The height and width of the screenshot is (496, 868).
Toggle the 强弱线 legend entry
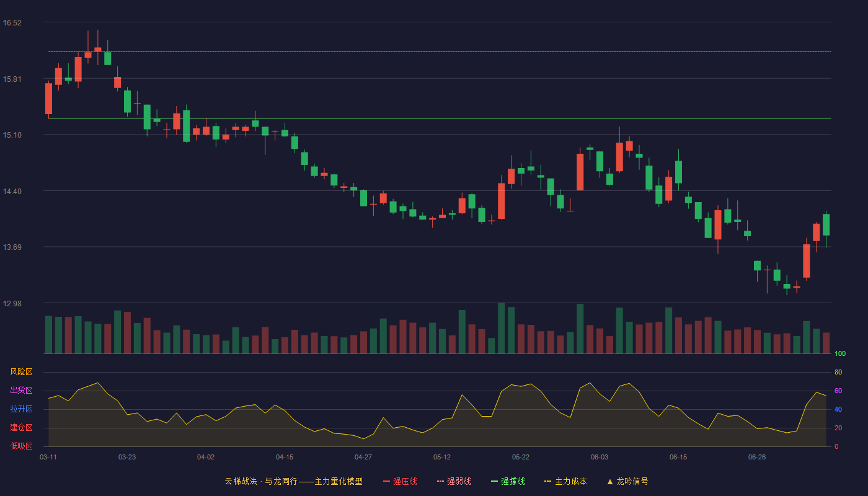coord(454,481)
